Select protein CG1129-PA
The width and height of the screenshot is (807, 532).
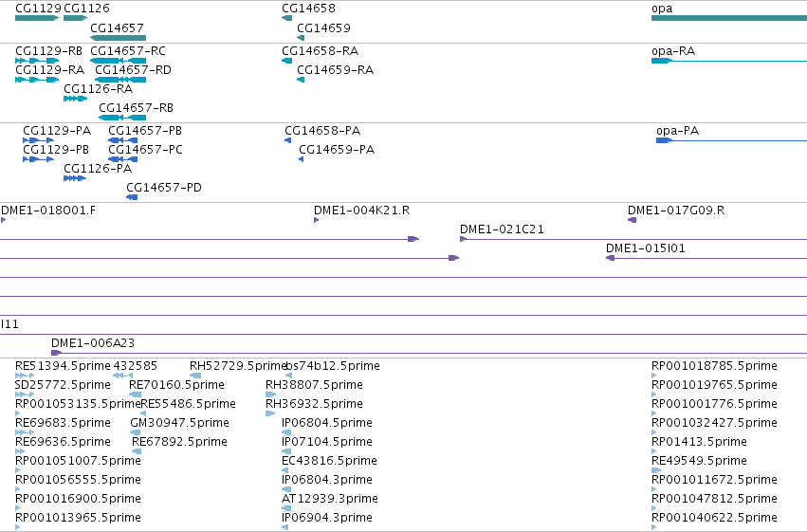click(39, 140)
